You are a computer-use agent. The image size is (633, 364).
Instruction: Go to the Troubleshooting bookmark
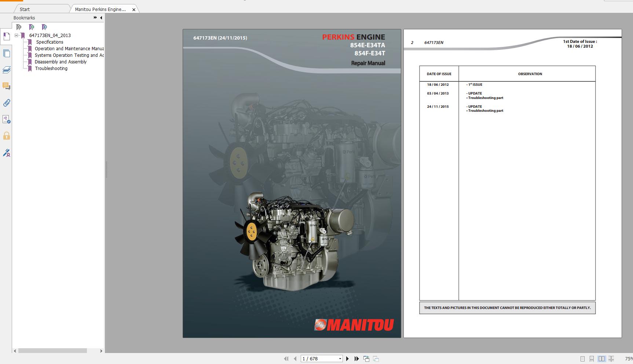point(51,68)
